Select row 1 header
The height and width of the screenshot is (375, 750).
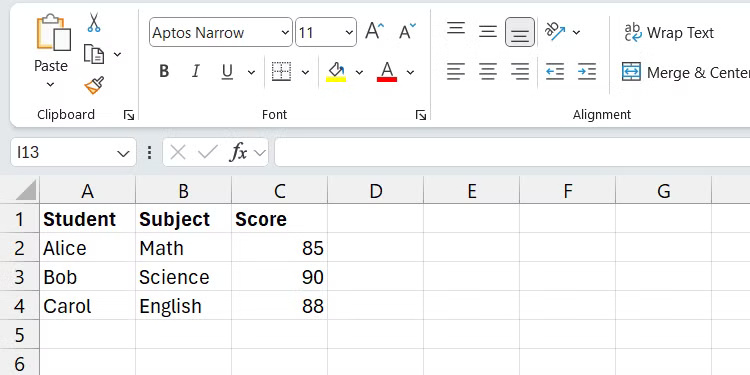(20, 219)
